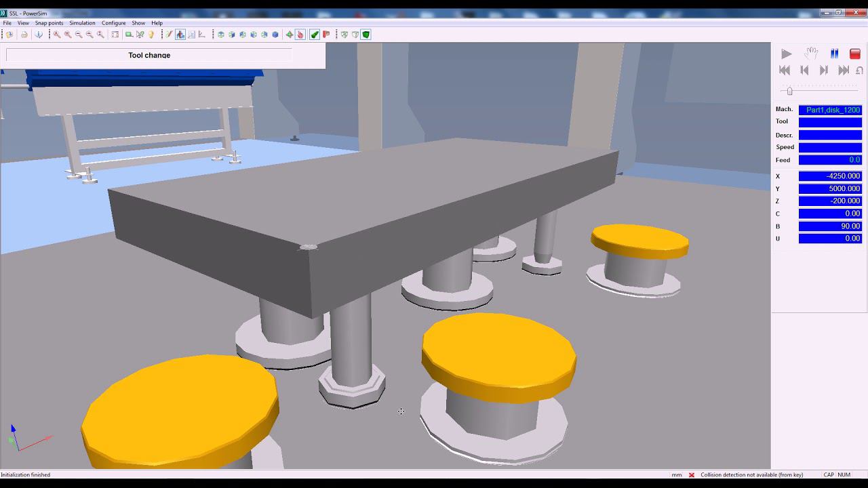Click the coordinate axes toolbar icon
The width and height of the screenshot is (868, 488).
(201, 35)
